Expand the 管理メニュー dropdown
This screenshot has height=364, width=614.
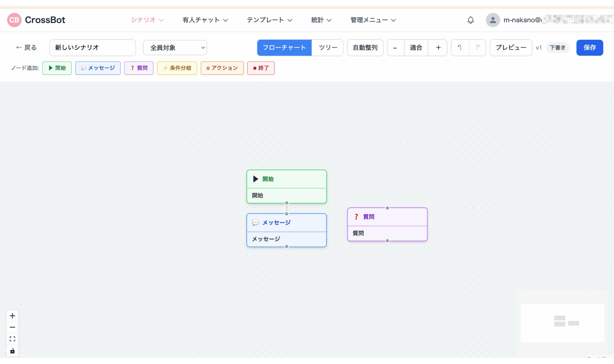373,20
